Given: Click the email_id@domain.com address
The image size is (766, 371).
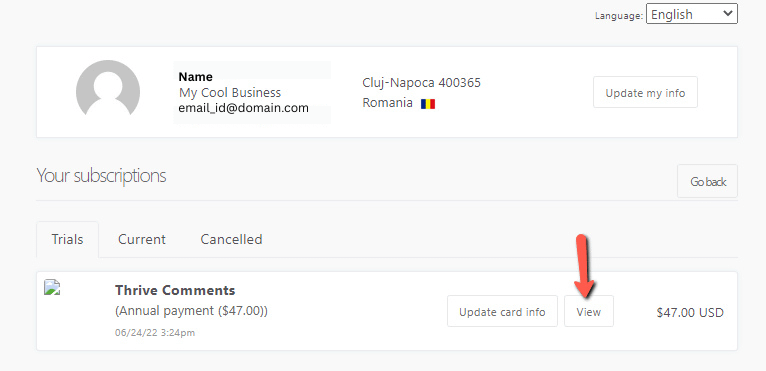Looking at the screenshot, I should (243, 108).
